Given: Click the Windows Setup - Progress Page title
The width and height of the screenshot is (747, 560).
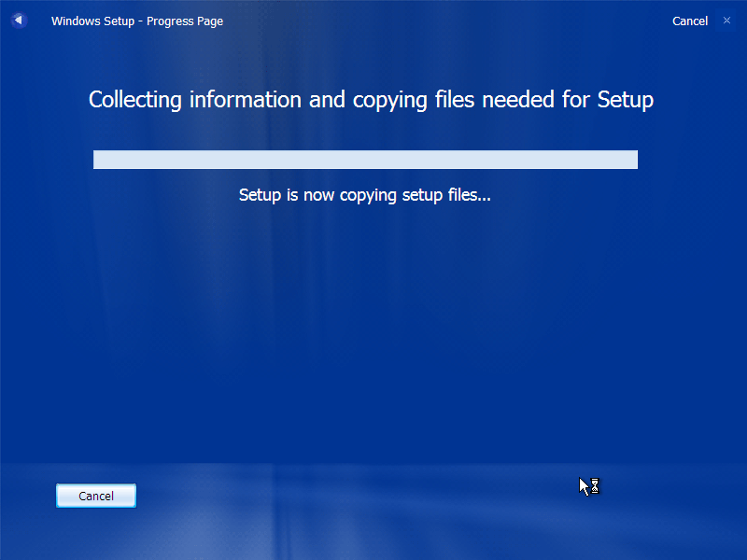Looking at the screenshot, I should [x=137, y=21].
